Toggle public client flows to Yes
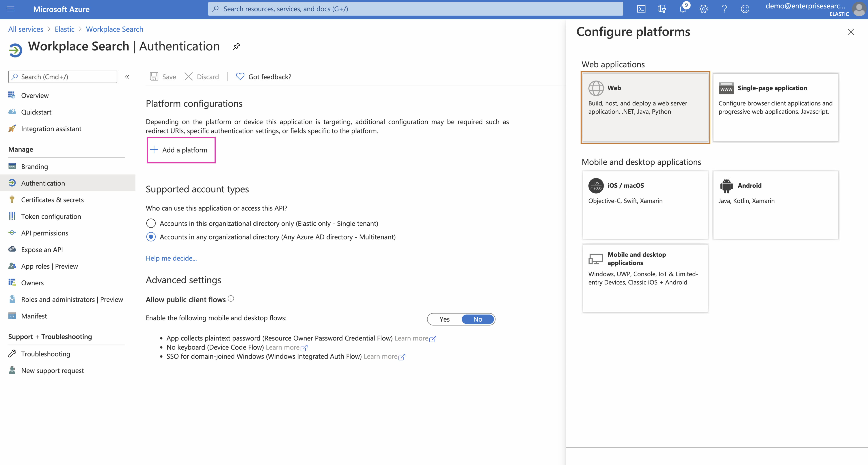868x465 pixels. 444,319
